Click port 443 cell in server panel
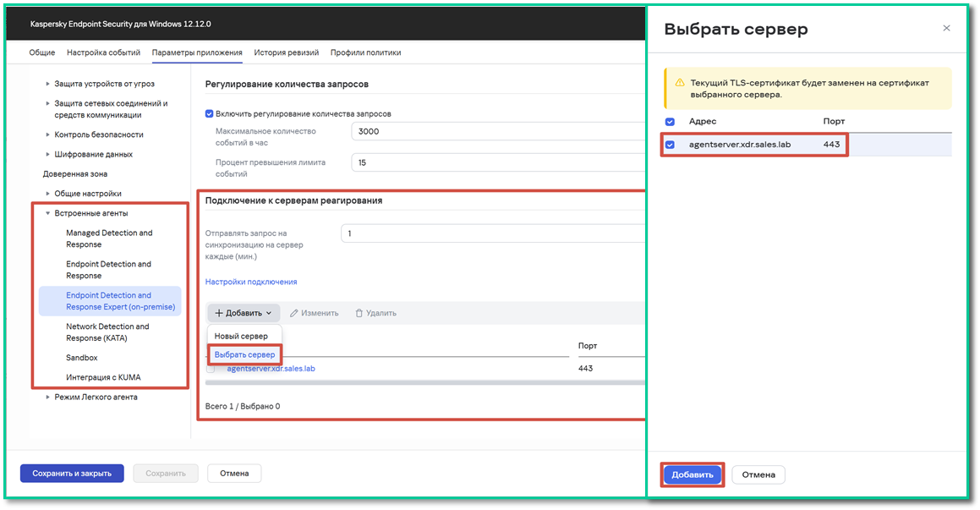 (831, 145)
